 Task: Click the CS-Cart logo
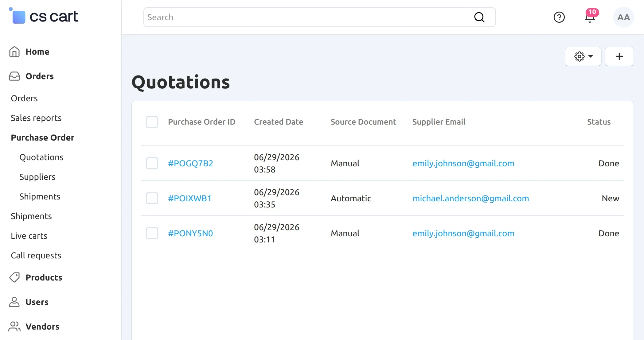point(43,16)
